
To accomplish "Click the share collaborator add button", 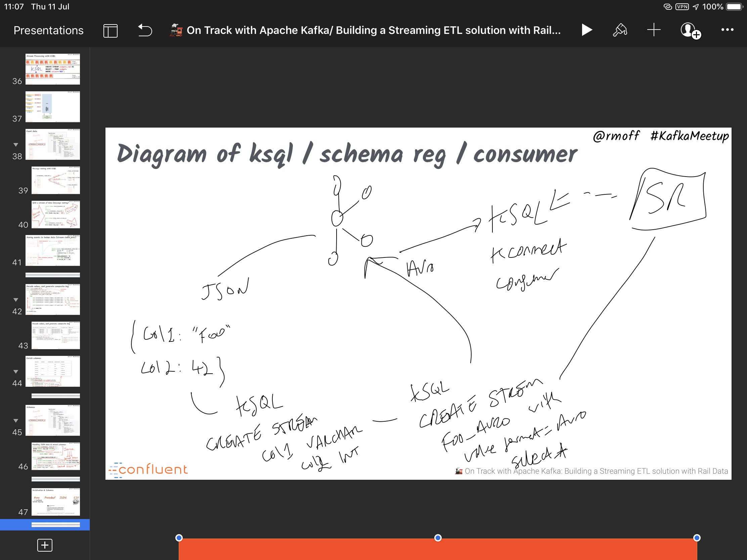I will pyautogui.click(x=690, y=30).
